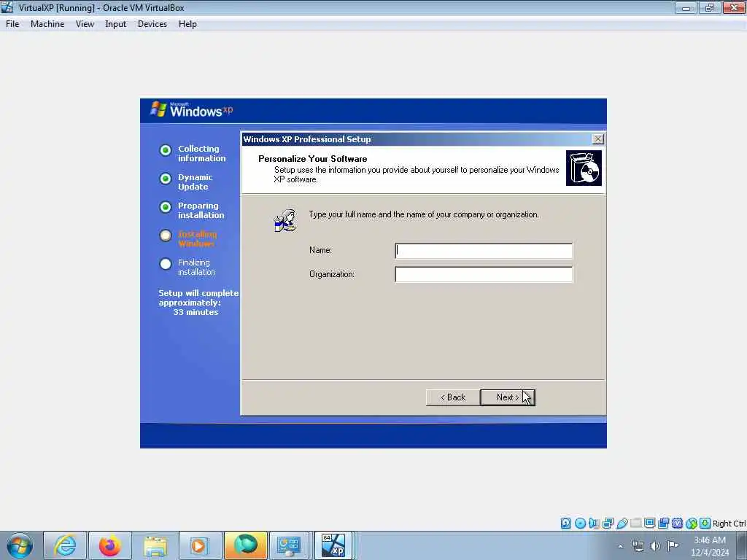Screen dimensions: 747x560
Task: Click the CPU virtualization 'V' status icon
Action: (678, 524)
